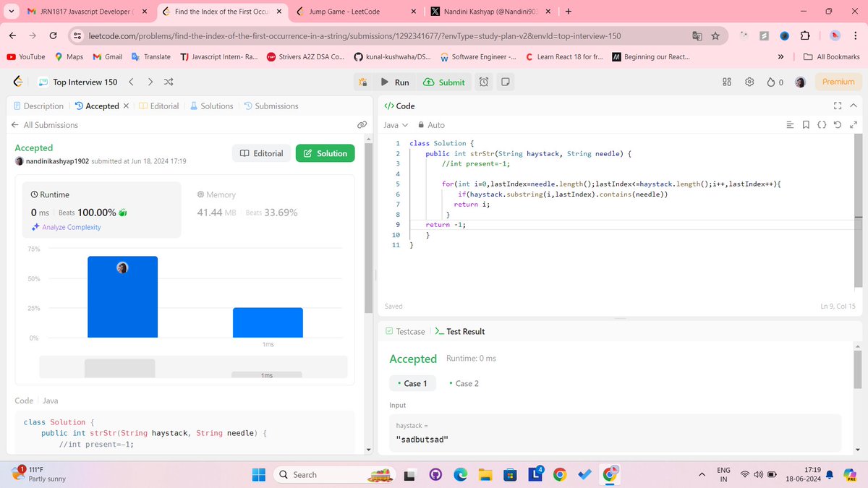The width and height of the screenshot is (868, 488).
Task: Open the LeetCode home logo
Action: 19,82
